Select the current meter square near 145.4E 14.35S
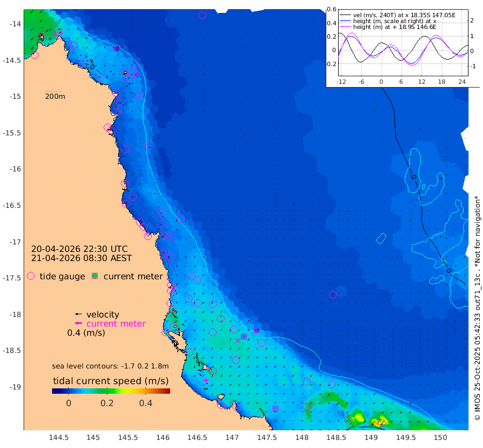Viewport: 483px width, 448px height. 117,48
